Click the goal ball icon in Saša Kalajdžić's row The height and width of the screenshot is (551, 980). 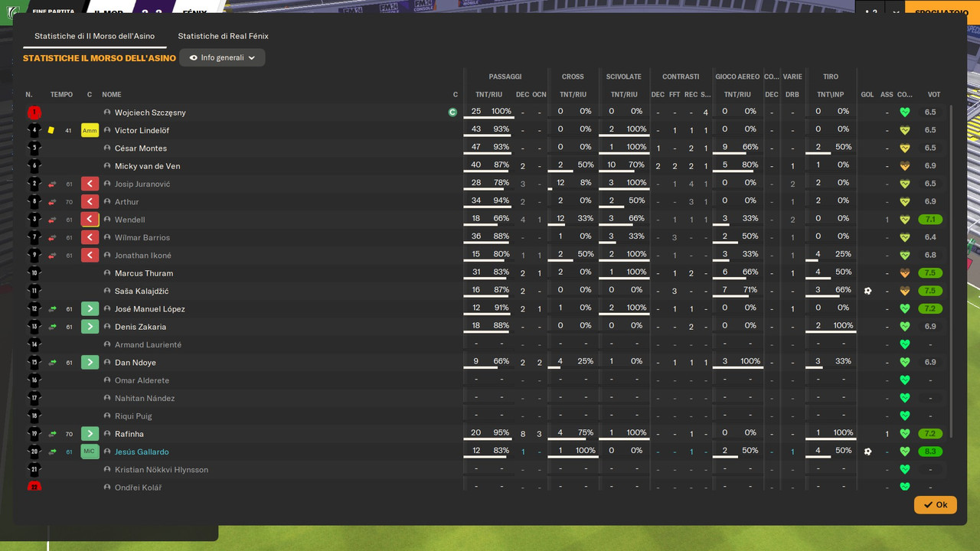coord(867,291)
